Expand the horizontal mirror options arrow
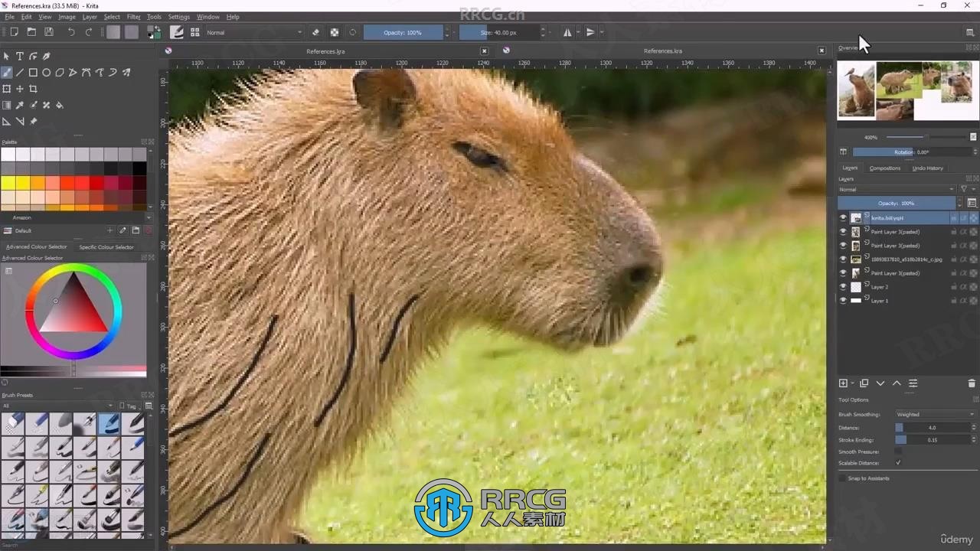The width and height of the screenshot is (980, 551). pos(579,32)
